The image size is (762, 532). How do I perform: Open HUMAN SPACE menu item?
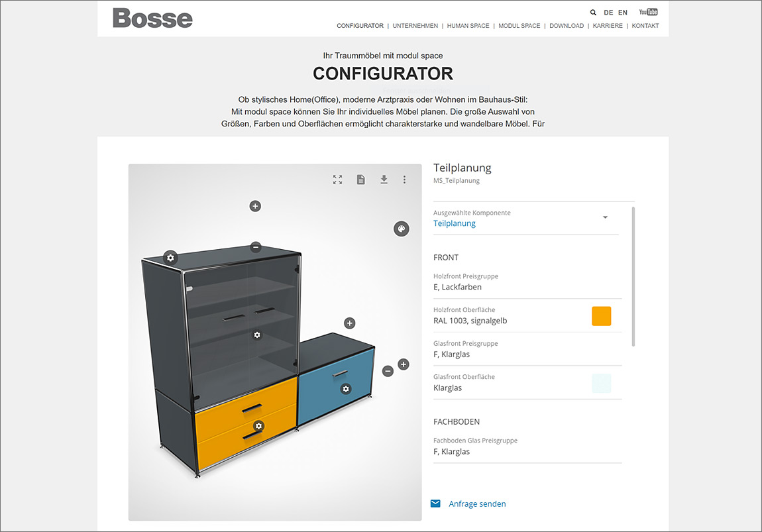[x=468, y=26]
